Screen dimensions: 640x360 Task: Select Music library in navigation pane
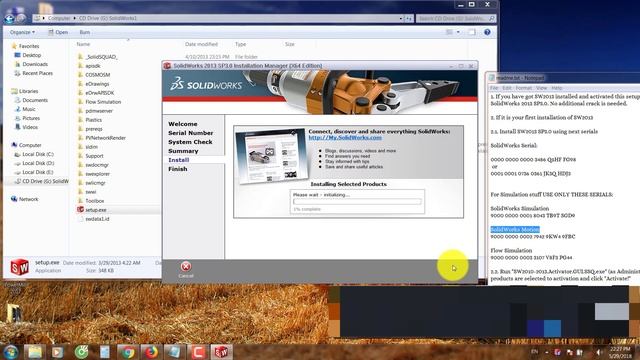pyautogui.click(x=29, y=109)
